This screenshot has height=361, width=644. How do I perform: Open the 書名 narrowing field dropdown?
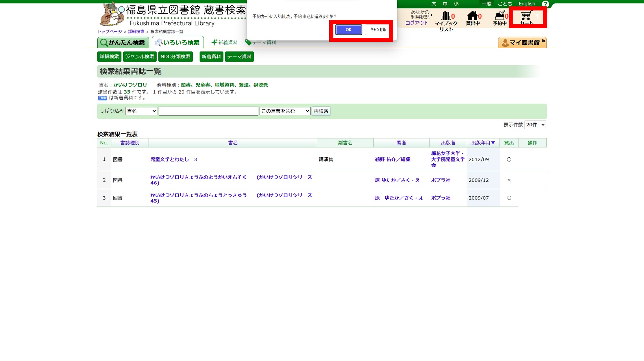(x=141, y=111)
